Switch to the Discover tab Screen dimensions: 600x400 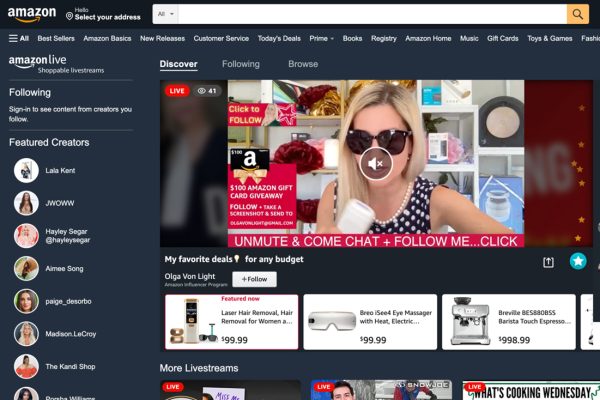click(x=178, y=64)
